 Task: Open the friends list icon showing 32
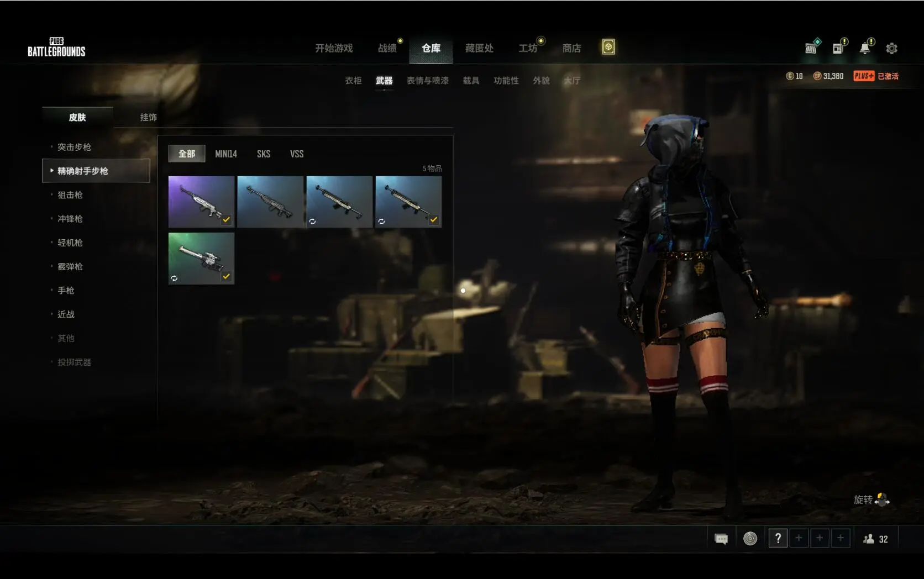[x=869, y=539]
